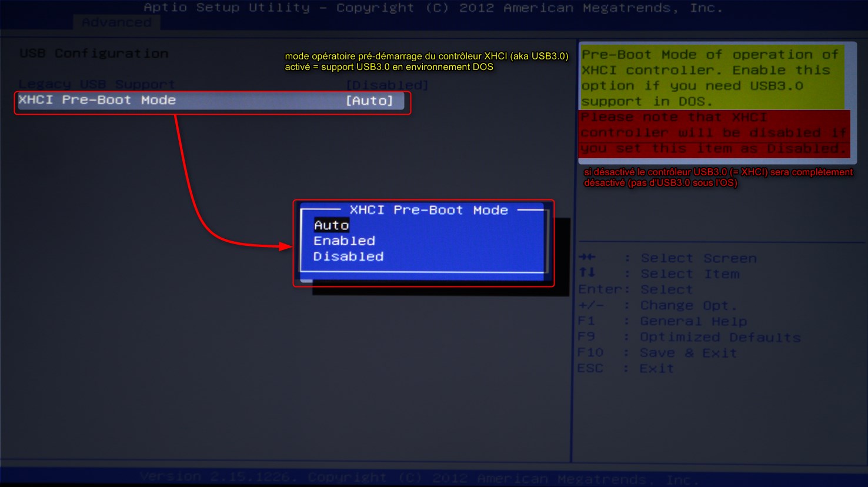This screenshot has width=868, height=487.
Task: Click the USB Configuration section heading
Action: (94, 54)
